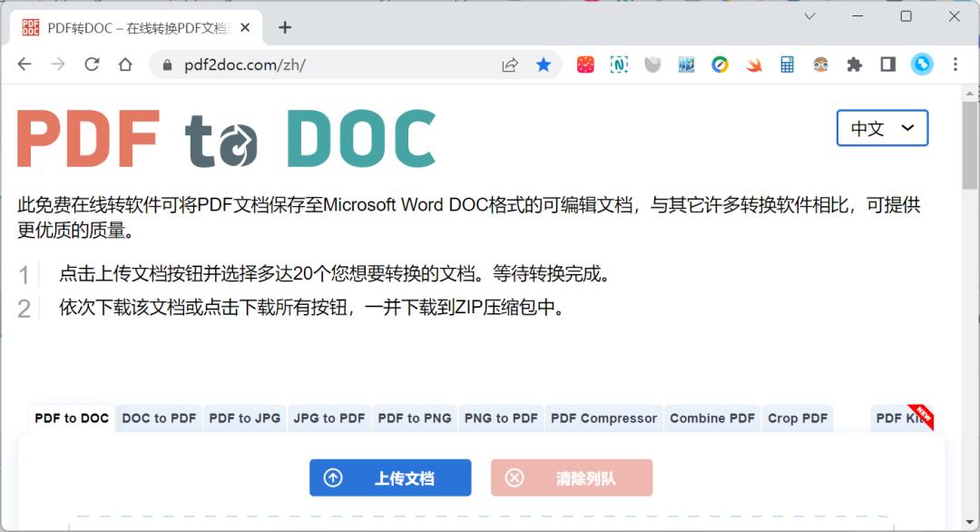This screenshot has width=980, height=532.
Task: Reload the current page
Action: click(x=91, y=64)
